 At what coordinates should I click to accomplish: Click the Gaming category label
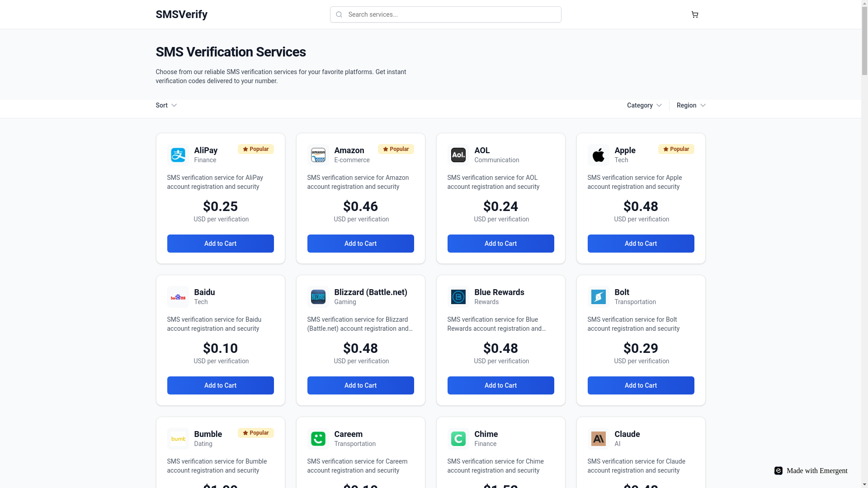pyautogui.click(x=345, y=302)
